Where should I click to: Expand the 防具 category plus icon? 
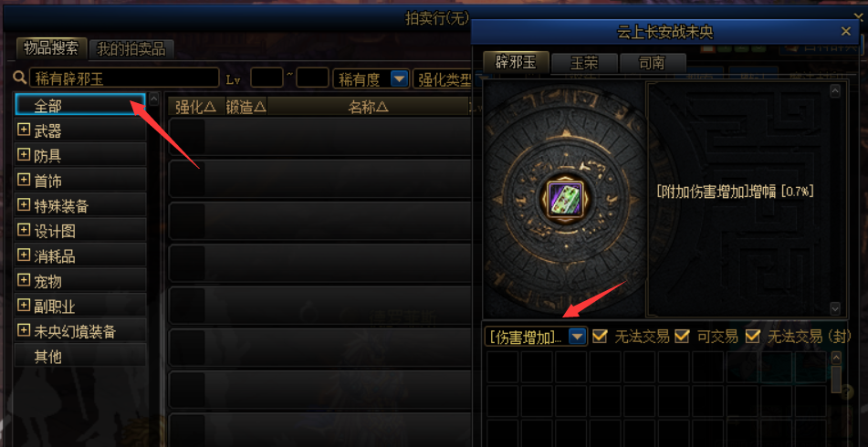[23, 154]
